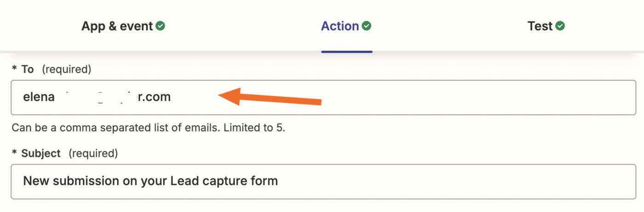Click the Subject field label
The width and height of the screenshot is (644, 212).
click(41, 153)
